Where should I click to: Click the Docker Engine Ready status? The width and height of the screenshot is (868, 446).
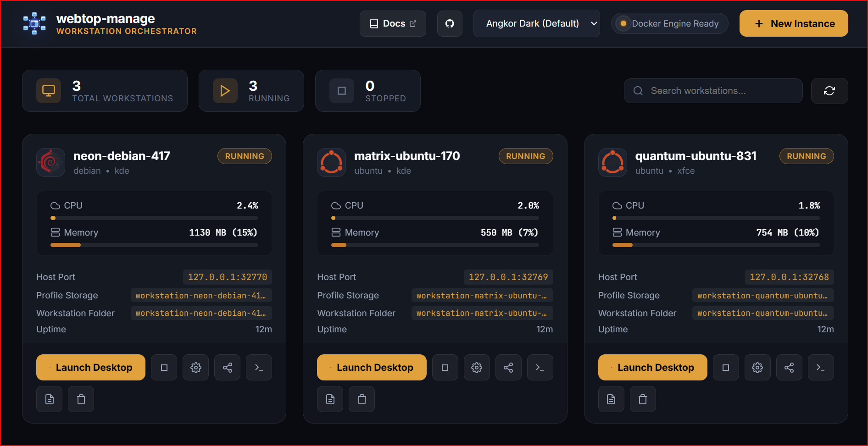click(x=670, y=23)
